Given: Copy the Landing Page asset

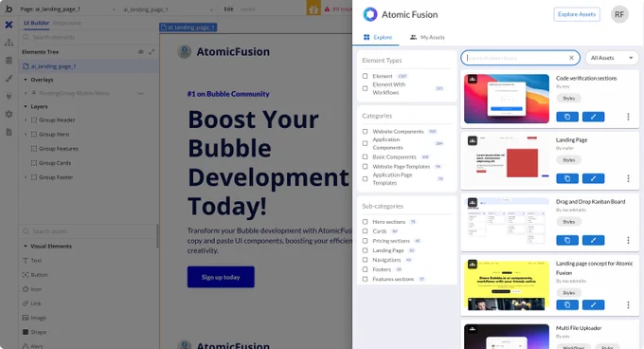Looking at the screenshot, I should [x=567, y=178].
